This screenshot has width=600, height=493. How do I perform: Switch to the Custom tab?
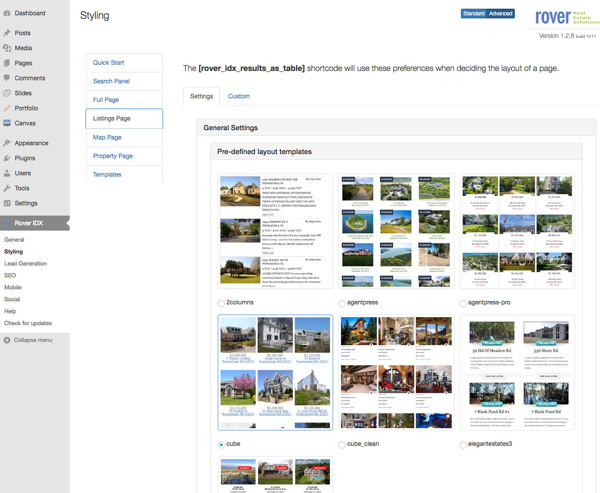tap(238, 96)
